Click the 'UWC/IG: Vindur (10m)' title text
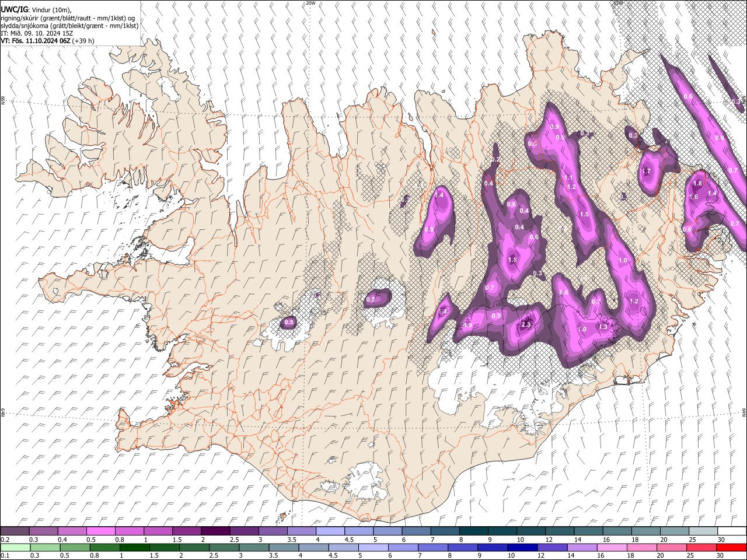This screenshot has height=560, width=747. 36,9
